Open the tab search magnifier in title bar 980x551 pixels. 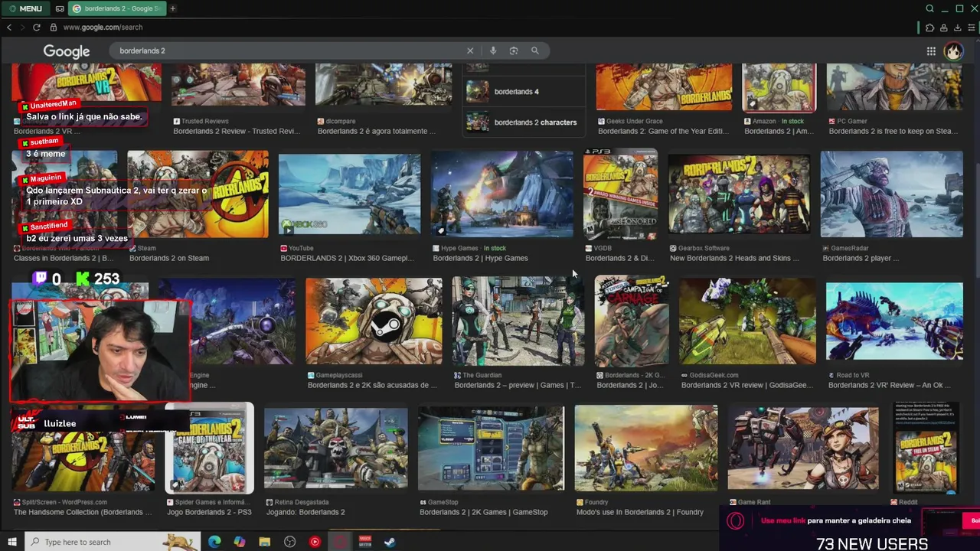tap(929, 8)
